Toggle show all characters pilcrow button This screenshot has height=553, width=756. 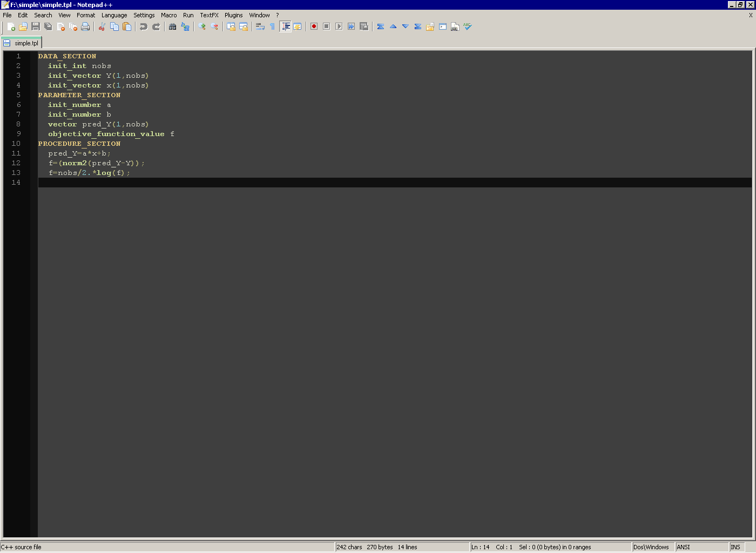point(272,26)
